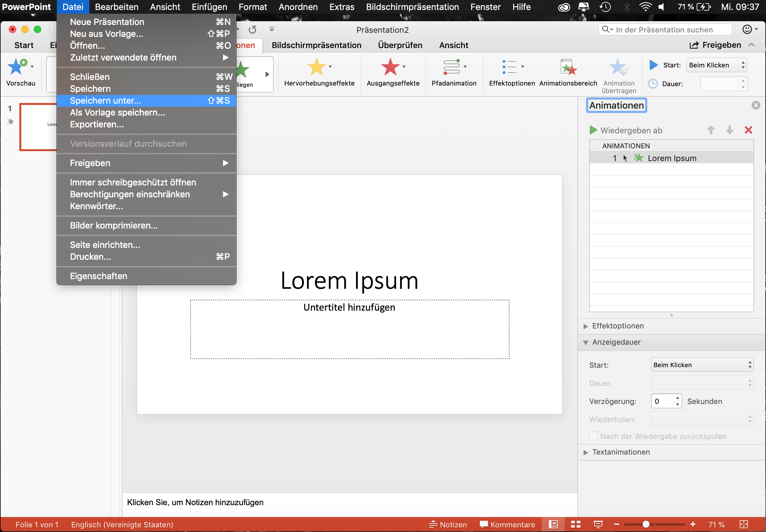The image size is (766, 532).
Task: Expand the effects gallery arrow
Action: [x=267, y=74]
